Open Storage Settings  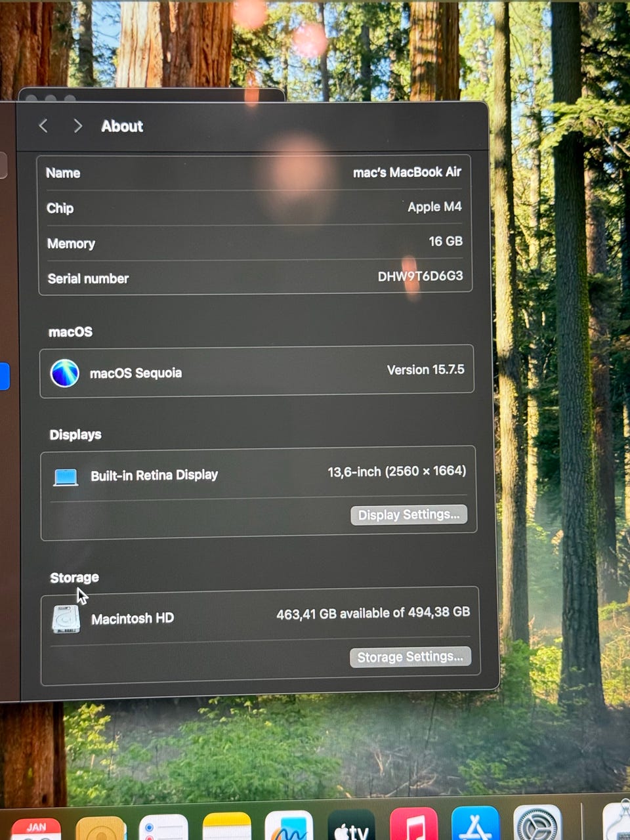point(410,657)
